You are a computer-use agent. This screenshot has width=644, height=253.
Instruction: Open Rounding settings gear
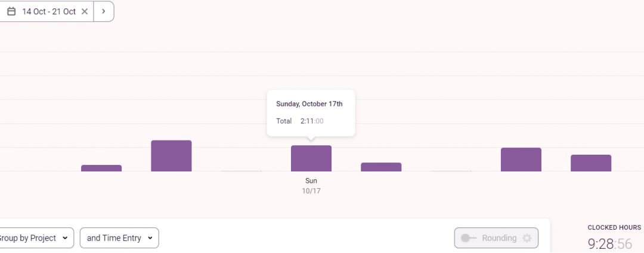click(527, 238)
